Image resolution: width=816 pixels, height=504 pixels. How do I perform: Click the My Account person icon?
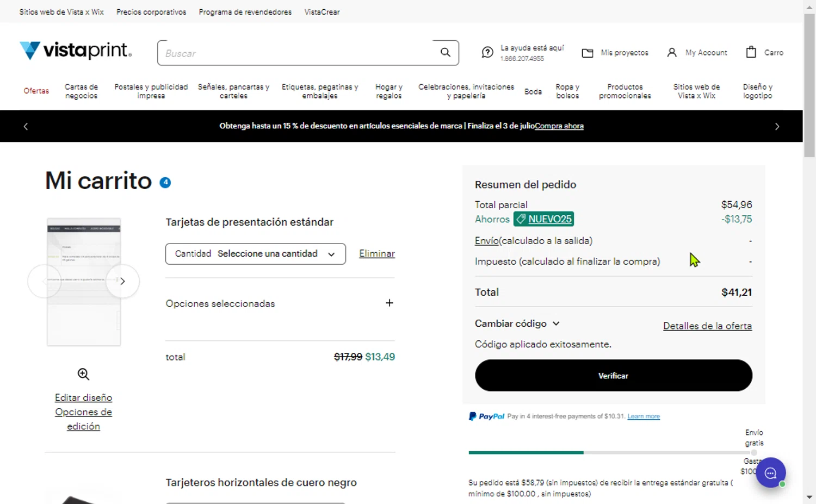tap(672, 52)
